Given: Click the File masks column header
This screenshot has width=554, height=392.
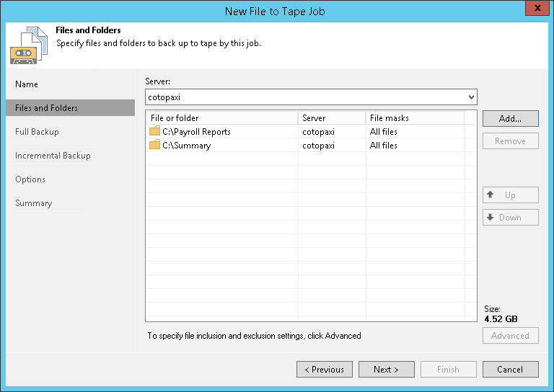Looking at the screenshot, I should point(414,118).
